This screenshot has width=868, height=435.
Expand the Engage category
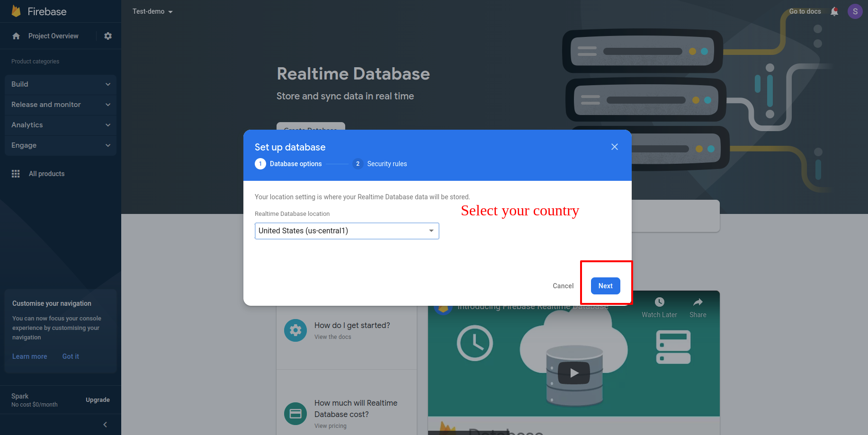pyautogui.click(x=61, y=145)
